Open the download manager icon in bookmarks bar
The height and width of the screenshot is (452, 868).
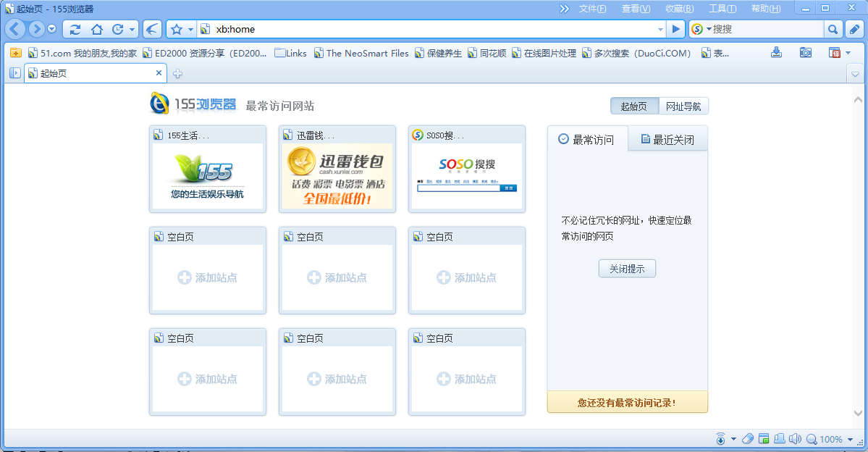[776, 53]
